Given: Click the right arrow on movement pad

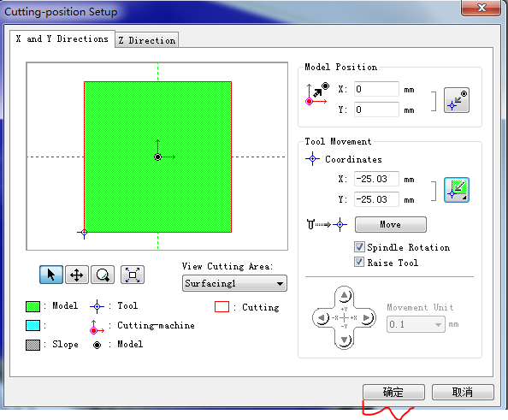Looking at the screenshot, I should tap(367, 317).
